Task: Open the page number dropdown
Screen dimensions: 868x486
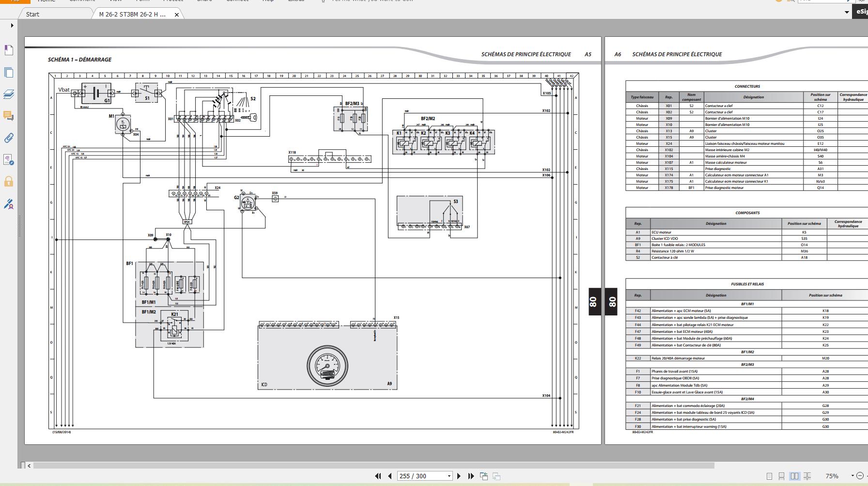Action: pos(449,476)
